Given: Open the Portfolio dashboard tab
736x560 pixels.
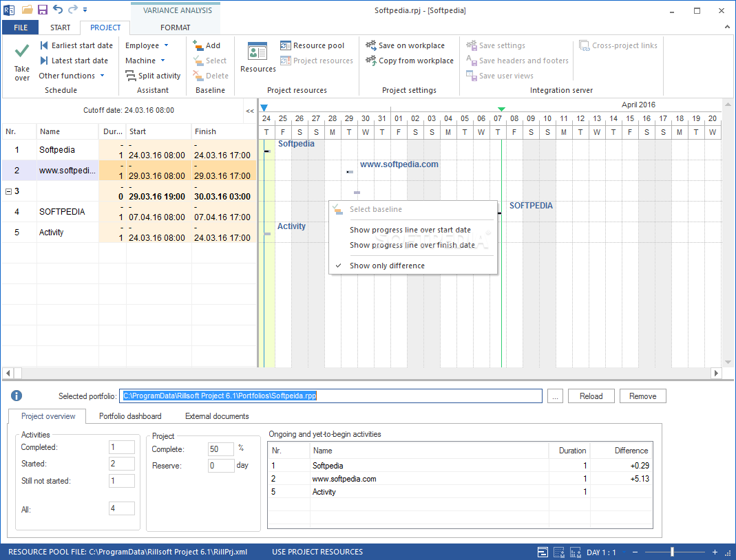Looking at the screenshot, I should pyautogui.click(x=130, y=416).
